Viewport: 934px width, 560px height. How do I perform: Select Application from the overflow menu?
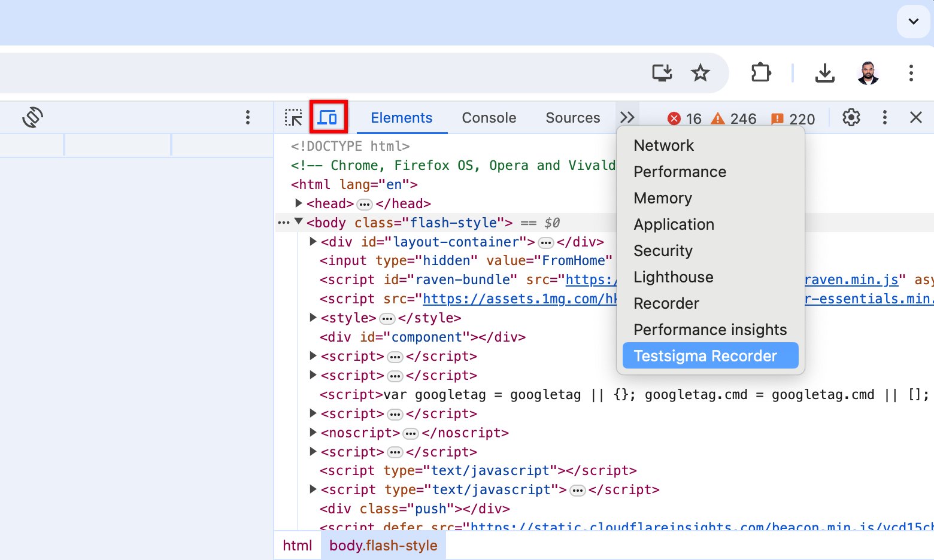711,224
